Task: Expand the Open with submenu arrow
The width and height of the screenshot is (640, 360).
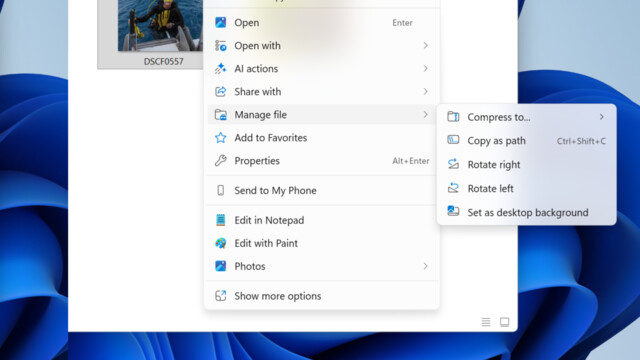Action: (425, 45)
